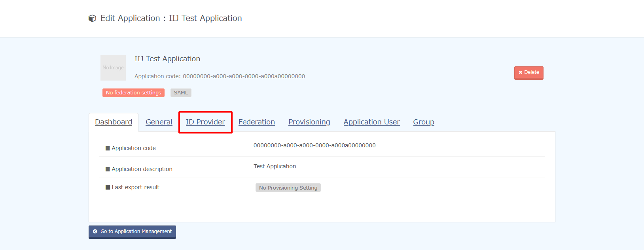Click the application code value in the dashboard table
The image size is (644, 250).
pos(314,145)
